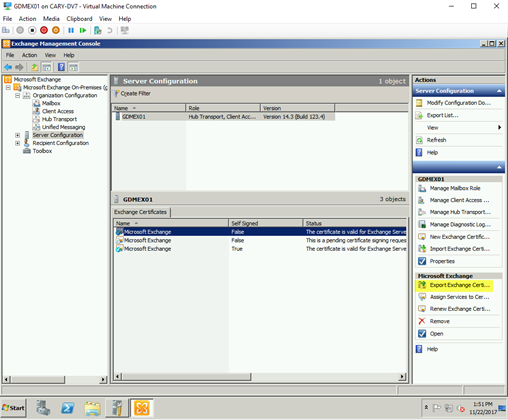
Task: Sort certificates by Self Signed column
Action: click(265, 223)
